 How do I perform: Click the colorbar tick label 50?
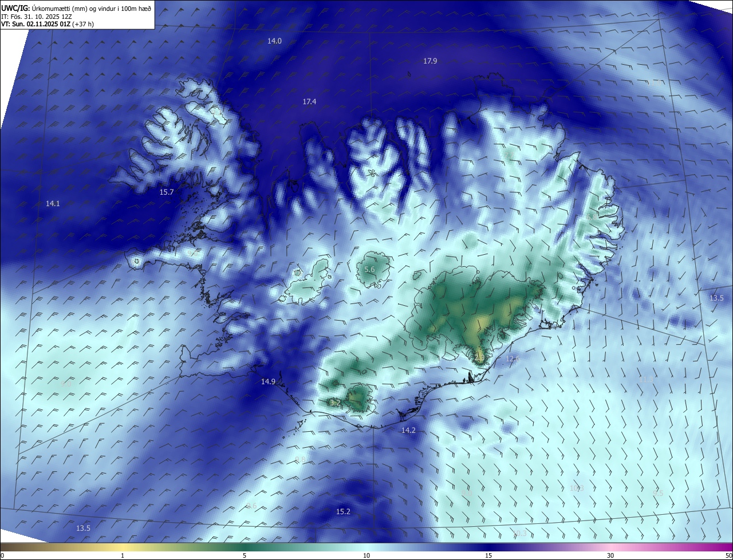coord(728,555)
